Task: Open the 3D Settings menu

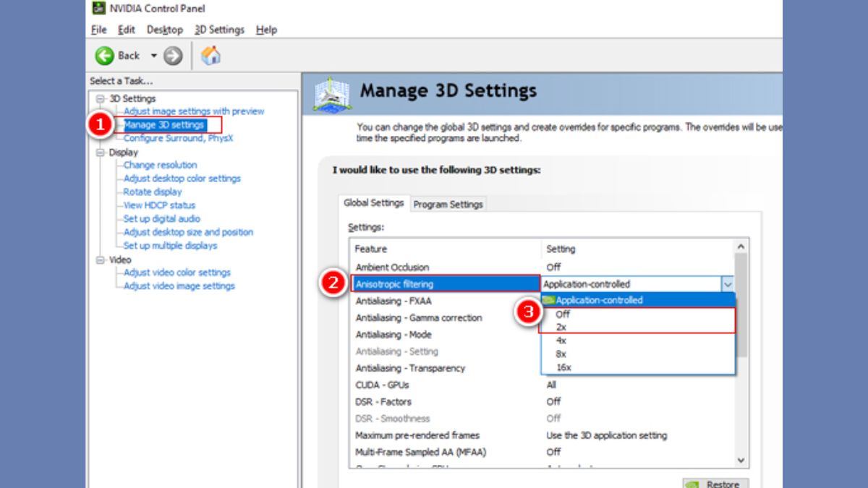Action: (x=219, y=30)
